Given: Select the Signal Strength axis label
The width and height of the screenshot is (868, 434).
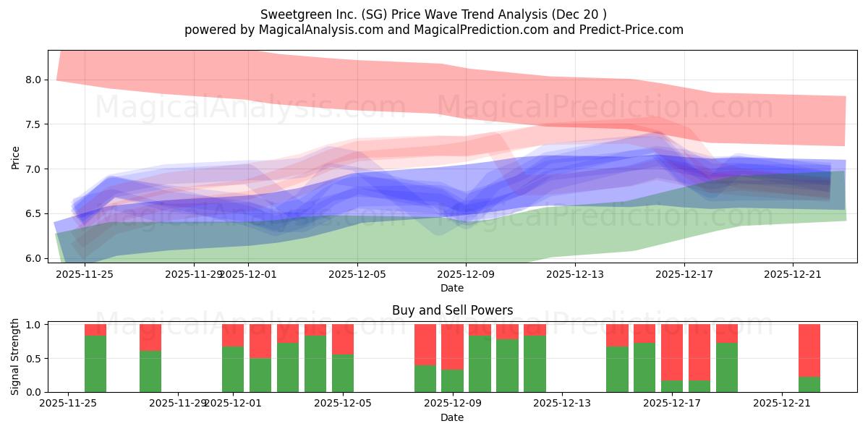Looking at the screenshot, I should 16,354.
